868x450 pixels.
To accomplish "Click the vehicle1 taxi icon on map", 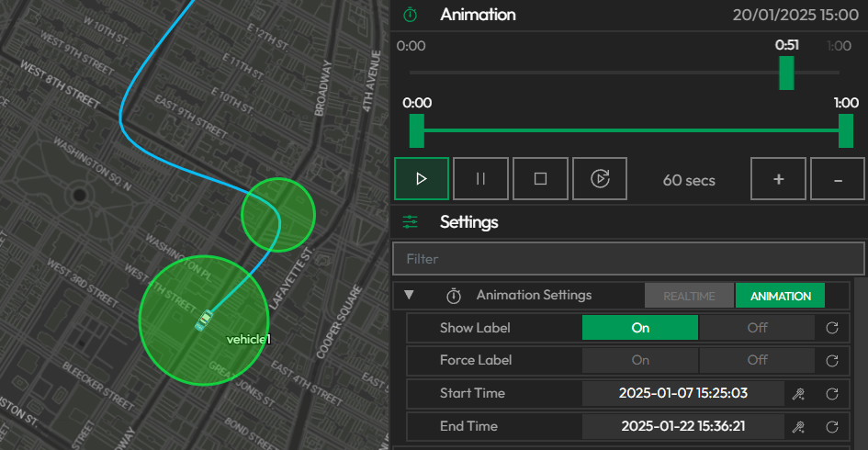I will point(204,320).
